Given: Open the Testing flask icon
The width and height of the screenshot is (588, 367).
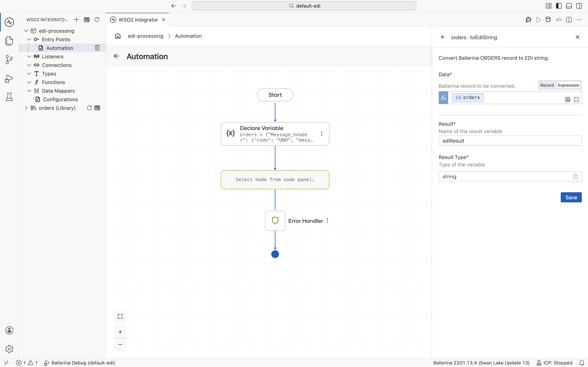Looking at the screenshot, I should (9, 97).
